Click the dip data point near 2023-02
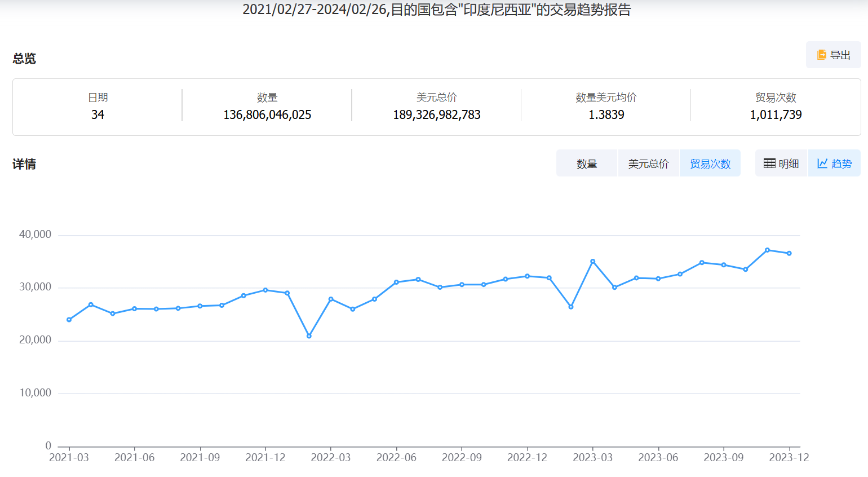This screenshot has height=477, width=868. (571, 307)
